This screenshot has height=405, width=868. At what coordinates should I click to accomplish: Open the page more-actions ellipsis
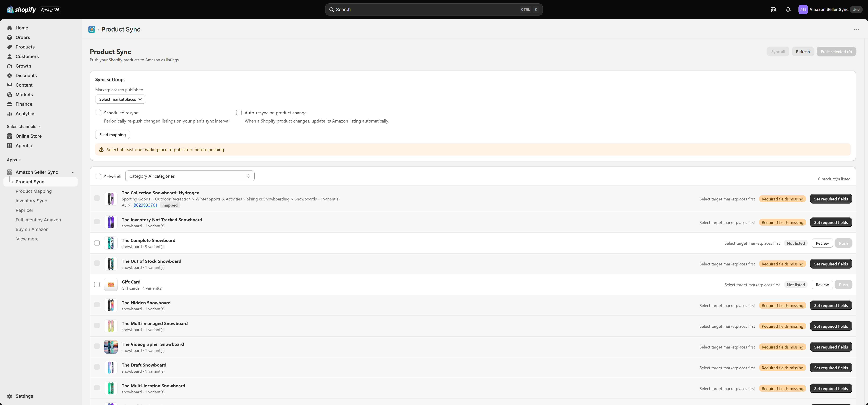(x=856, y=29)
